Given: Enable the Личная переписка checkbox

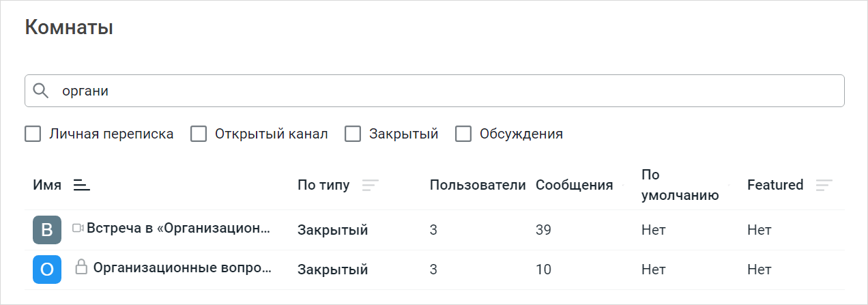Looking at the screenshot, I should tap(33, 134).
